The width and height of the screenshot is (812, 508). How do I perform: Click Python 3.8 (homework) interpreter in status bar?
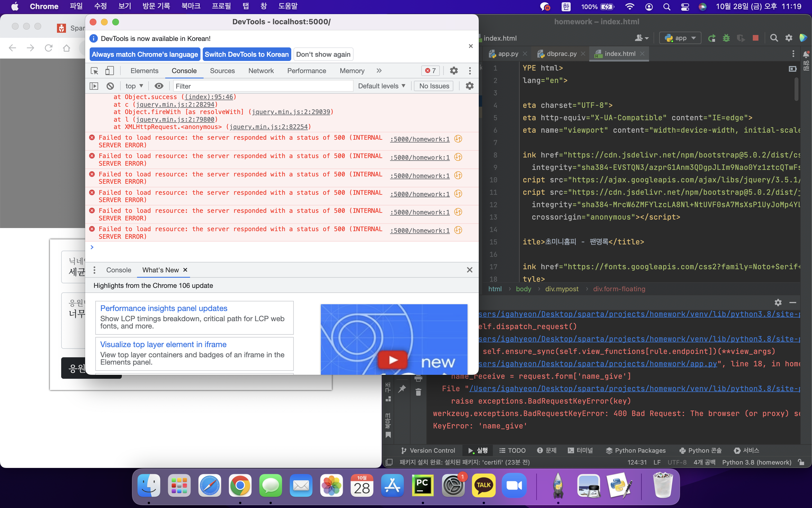pyautogui.click(x=757, y=462)
